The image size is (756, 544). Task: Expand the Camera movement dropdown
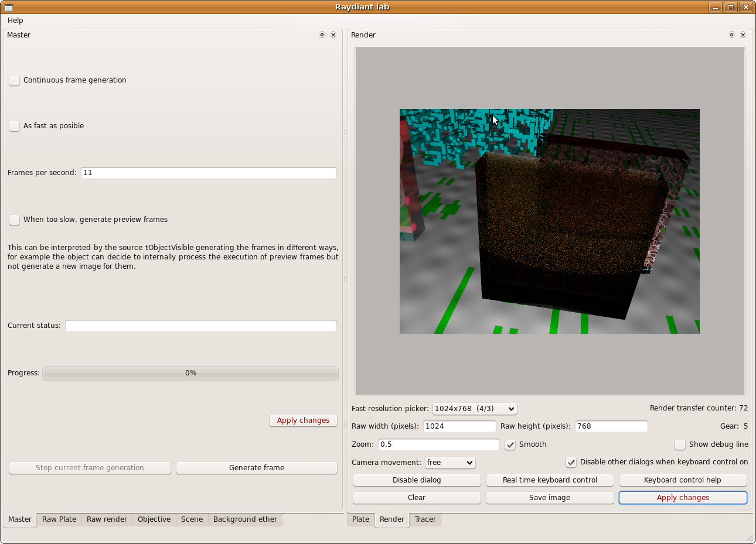tap(449, 463)
